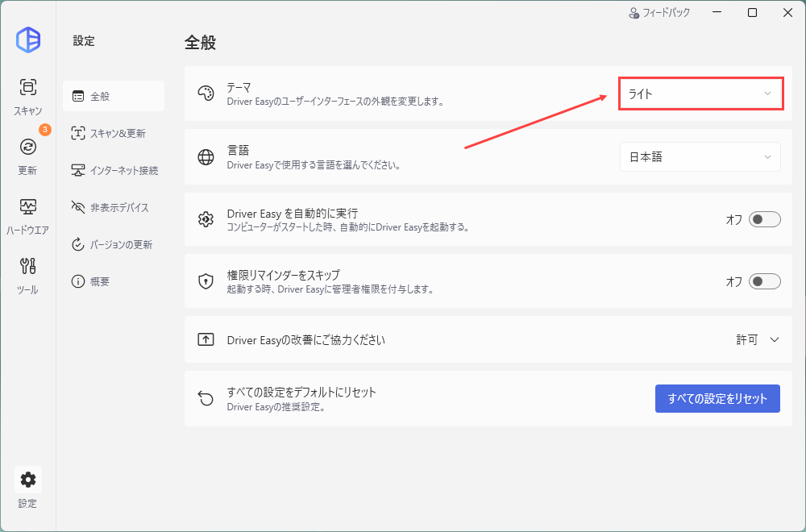Maximize the Driver Easy window
The width and height of the screenshot is (806, 532).
coord(752,13)
